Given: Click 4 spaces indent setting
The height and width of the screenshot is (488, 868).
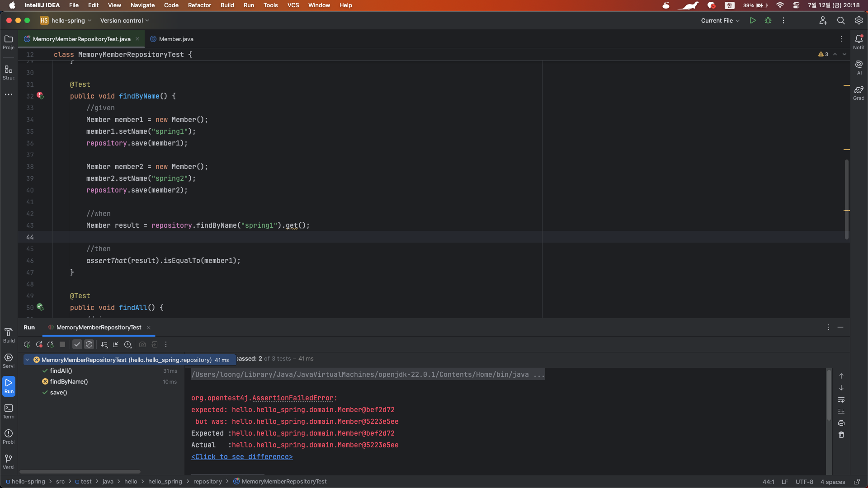Looking at the screenshot, I should tap(833, 482).
